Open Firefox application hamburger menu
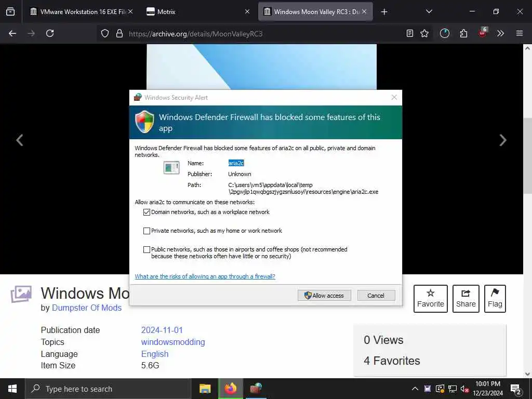Viewport: 532px width, 399px height. pyautogui.click(x=520, y=33)
